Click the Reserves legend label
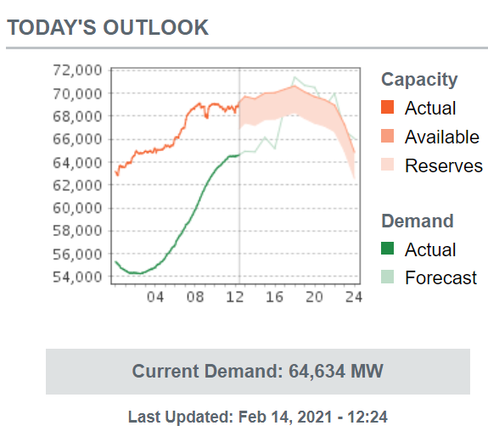 point(444,165)
